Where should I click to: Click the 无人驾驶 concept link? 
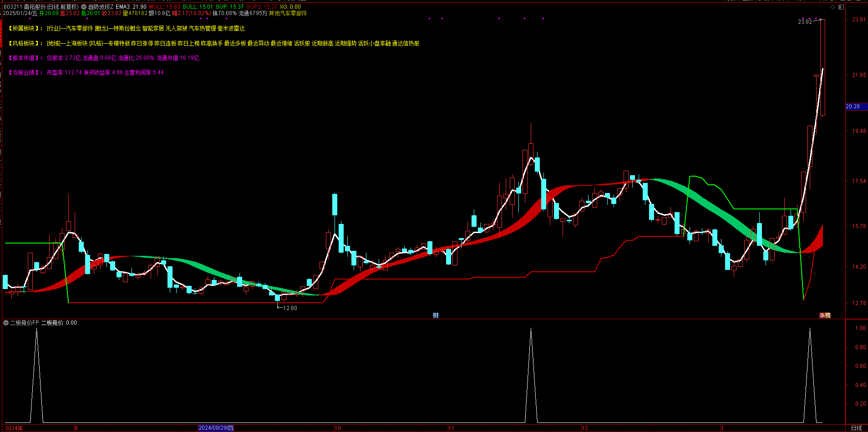click(x=176, y=28)
